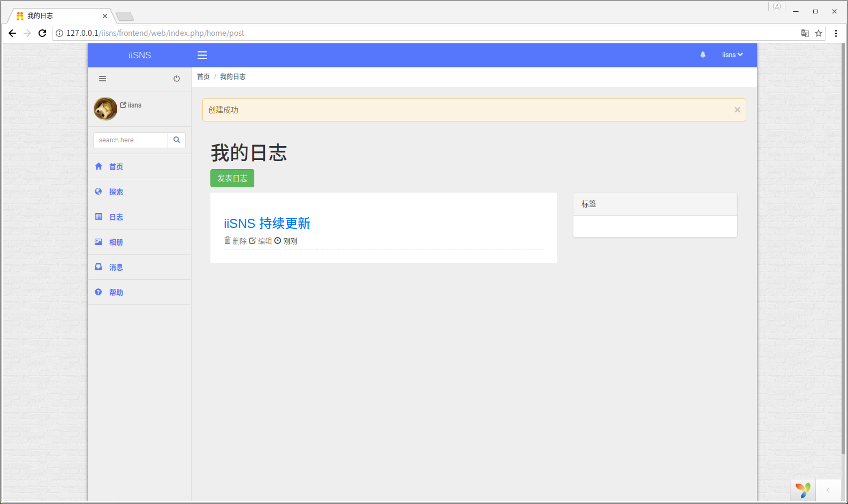
Task: Click the home icon beside 首页
Action: coord(99,166)
